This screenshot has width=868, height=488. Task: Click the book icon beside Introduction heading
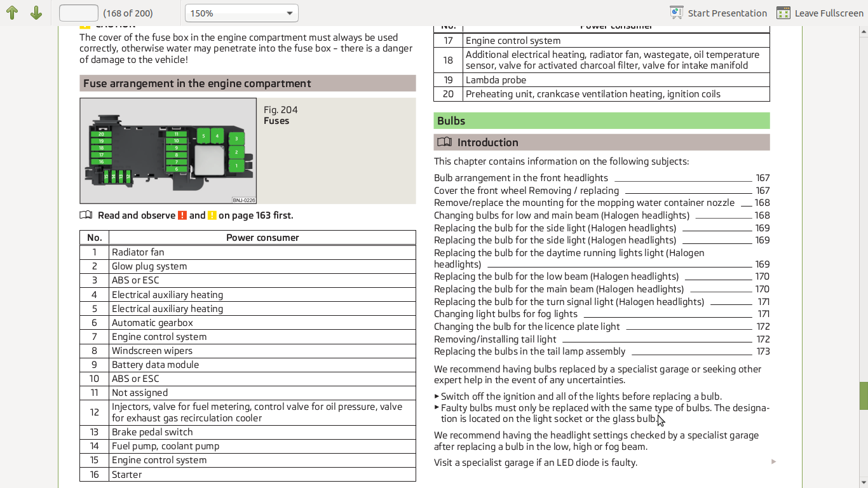[444, 142]
